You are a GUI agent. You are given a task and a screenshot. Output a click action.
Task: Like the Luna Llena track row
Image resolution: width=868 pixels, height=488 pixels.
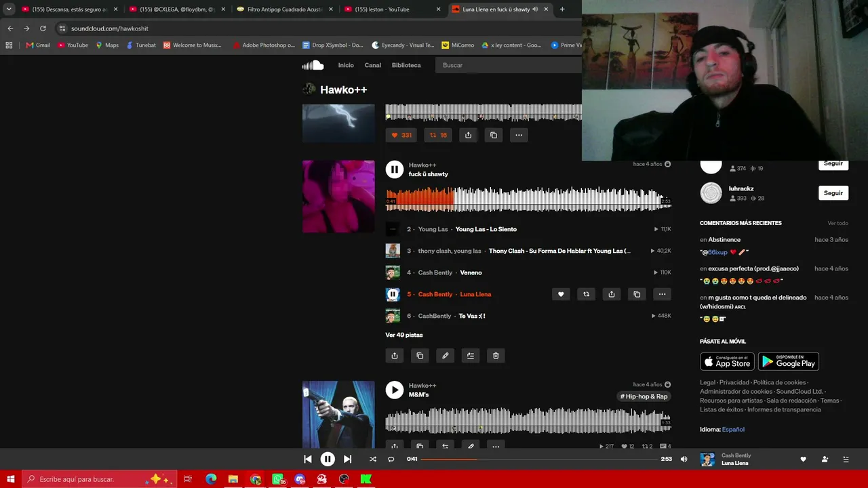coord(561,294)
